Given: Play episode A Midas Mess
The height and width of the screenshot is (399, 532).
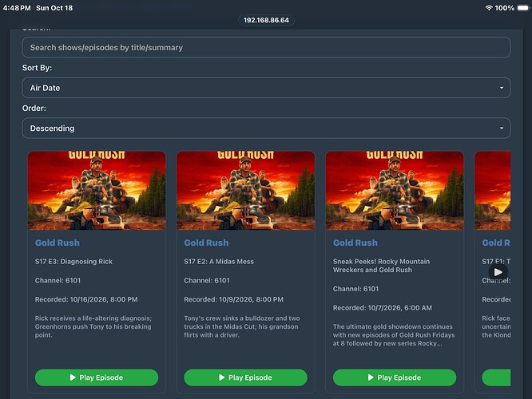Looking at the screenshot, I should tap(246, 377).
